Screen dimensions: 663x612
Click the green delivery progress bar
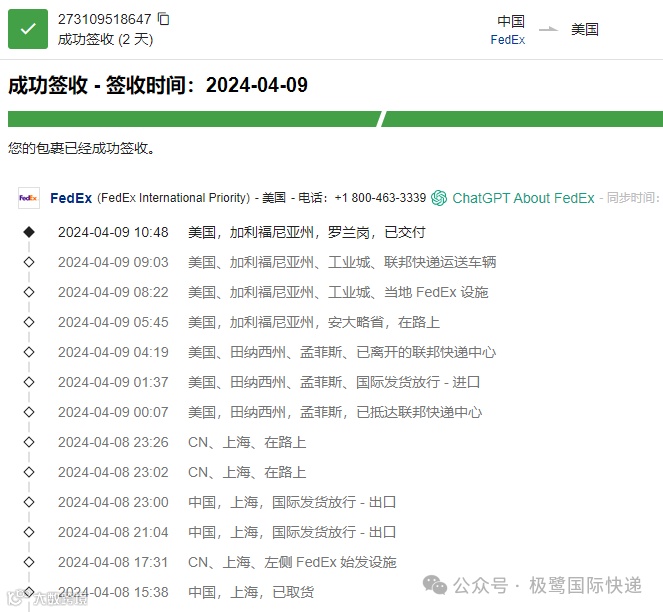pos(335,119)
